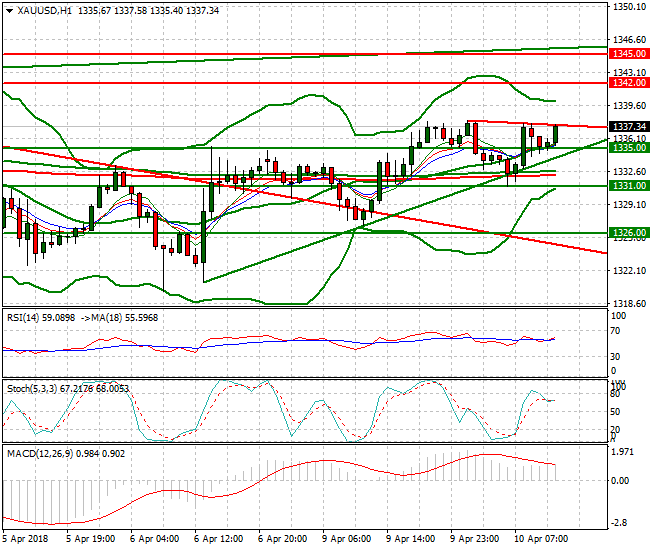Select the green 1335.00 support level label
650x550 pixels.
click(628, 147)
